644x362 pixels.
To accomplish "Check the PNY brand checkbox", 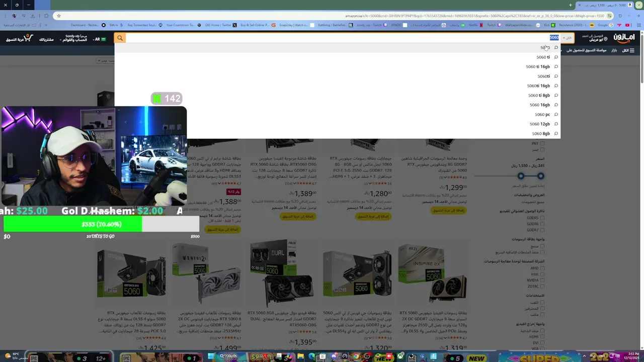I will click(542, 144).
